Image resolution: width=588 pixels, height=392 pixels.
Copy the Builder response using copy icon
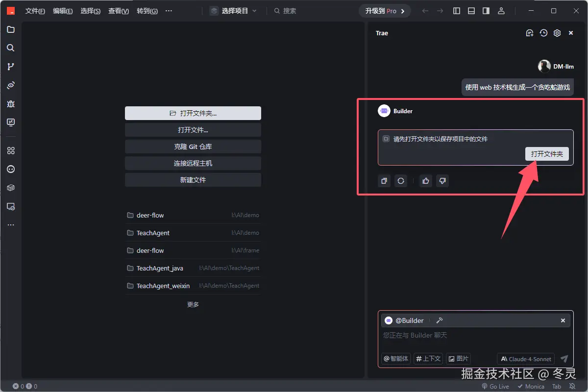(x=384, y=181)
